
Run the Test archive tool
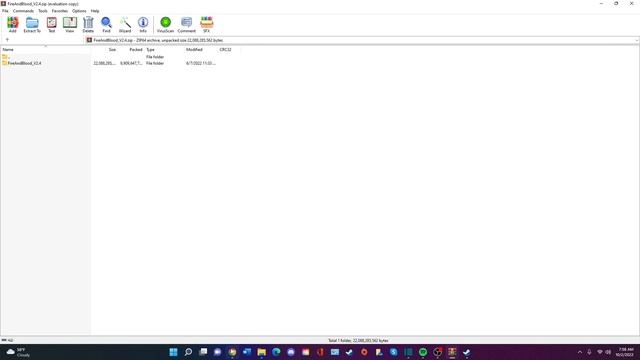51,24
